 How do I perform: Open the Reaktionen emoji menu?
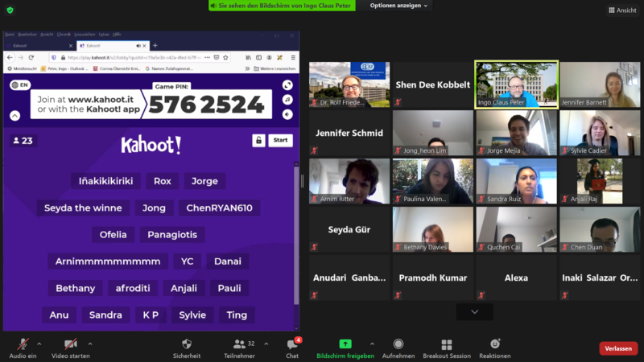point(495,348)
